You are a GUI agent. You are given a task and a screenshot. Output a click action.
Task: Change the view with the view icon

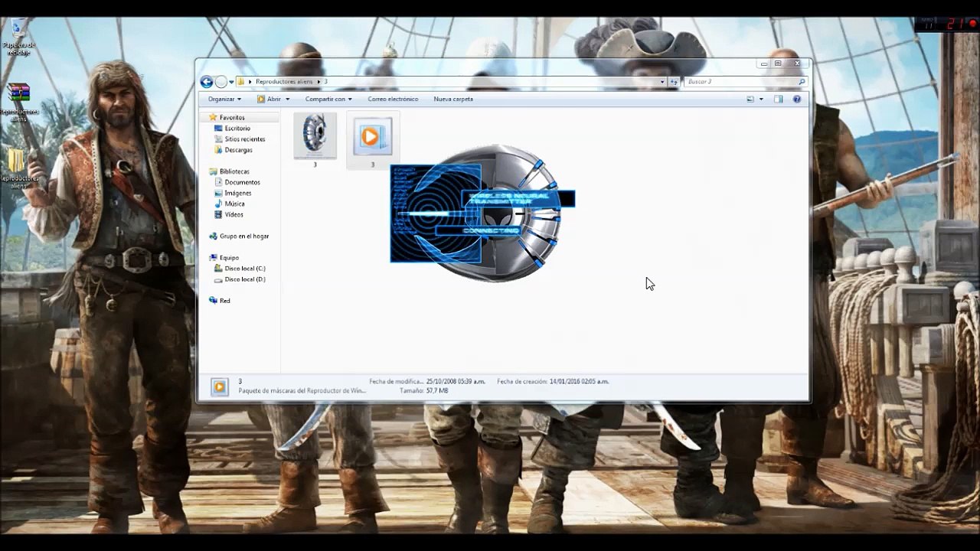tap(750, 99)
